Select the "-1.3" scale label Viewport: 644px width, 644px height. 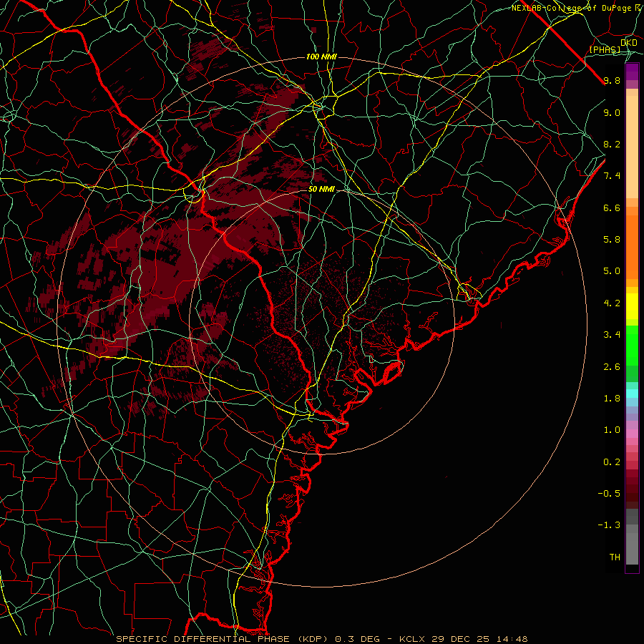click(609, 525)
